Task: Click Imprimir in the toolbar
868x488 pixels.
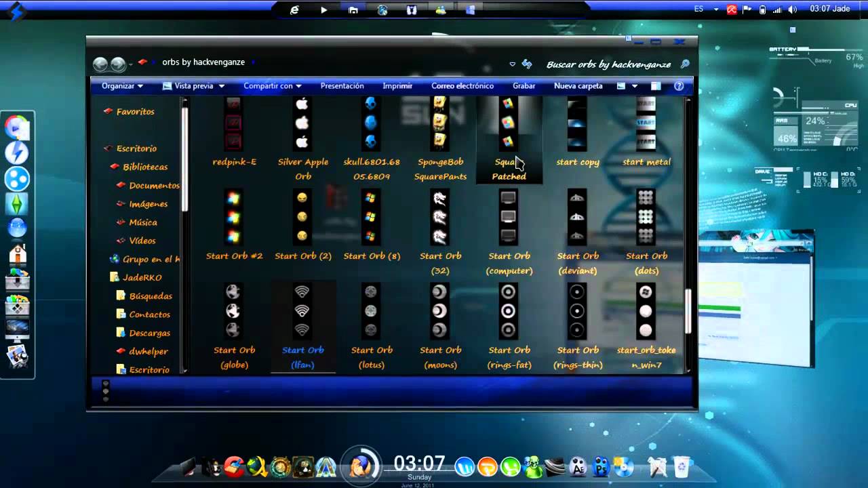Action: [397, 86]
